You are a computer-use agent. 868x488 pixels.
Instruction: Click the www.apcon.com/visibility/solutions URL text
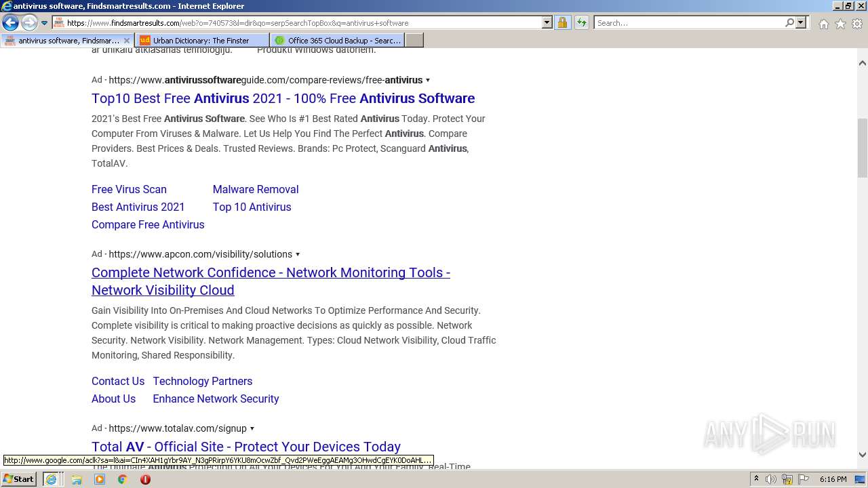pyautogui.click(x=200, y=254)
